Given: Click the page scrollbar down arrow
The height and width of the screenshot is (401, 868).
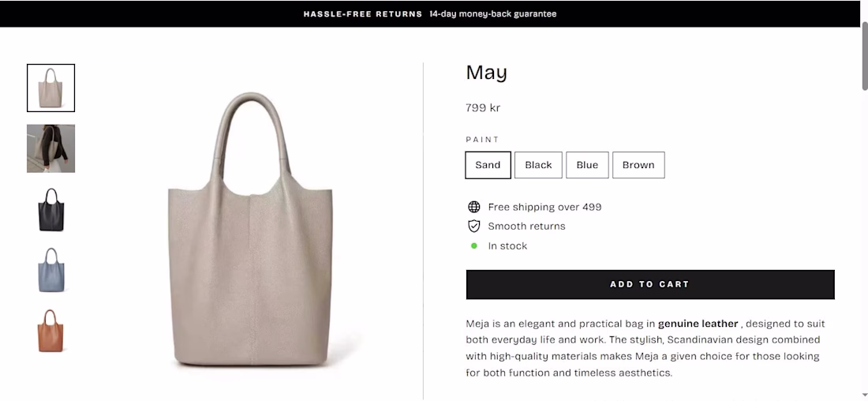Looking at the screenshot, I should click(x=865, y=395).
